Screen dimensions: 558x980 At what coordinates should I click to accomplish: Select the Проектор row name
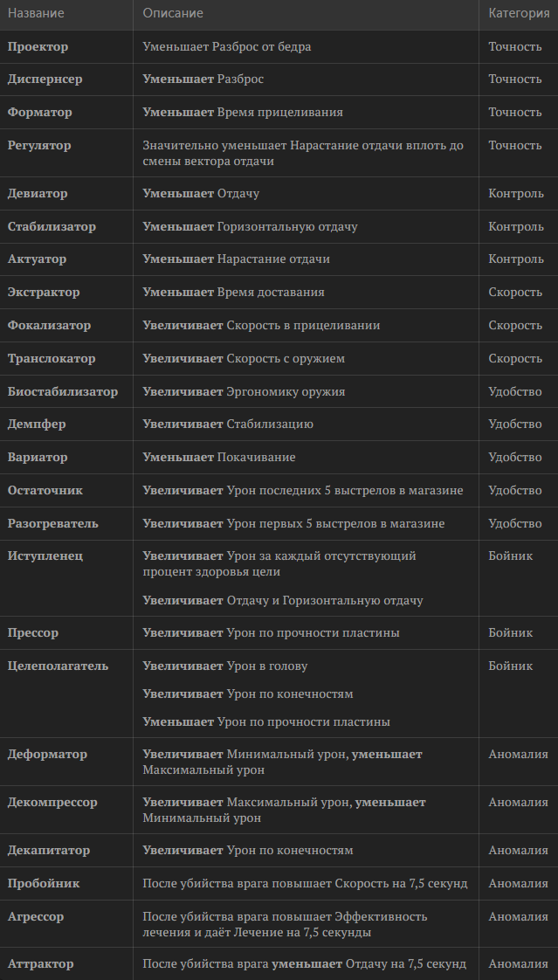click(38, 46)
